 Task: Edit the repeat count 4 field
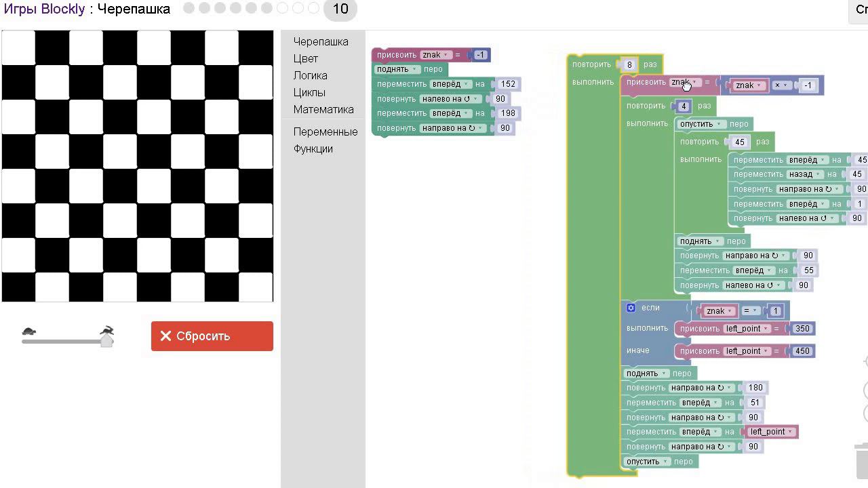(684, 106)
